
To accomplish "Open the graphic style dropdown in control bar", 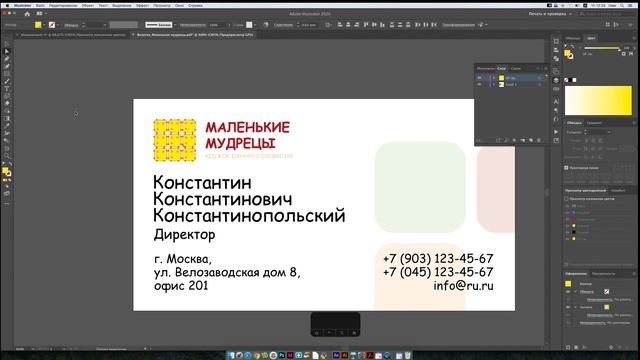I will coord(255,25).
